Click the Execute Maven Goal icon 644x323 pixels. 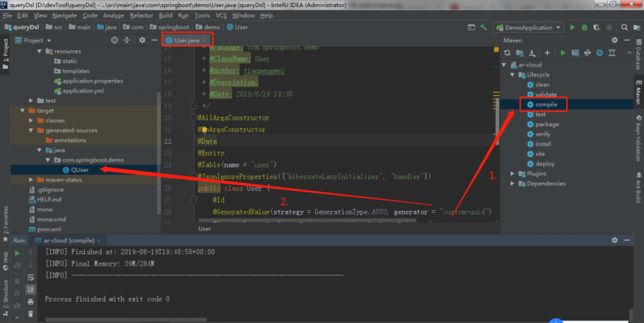[x=574, y=53]
